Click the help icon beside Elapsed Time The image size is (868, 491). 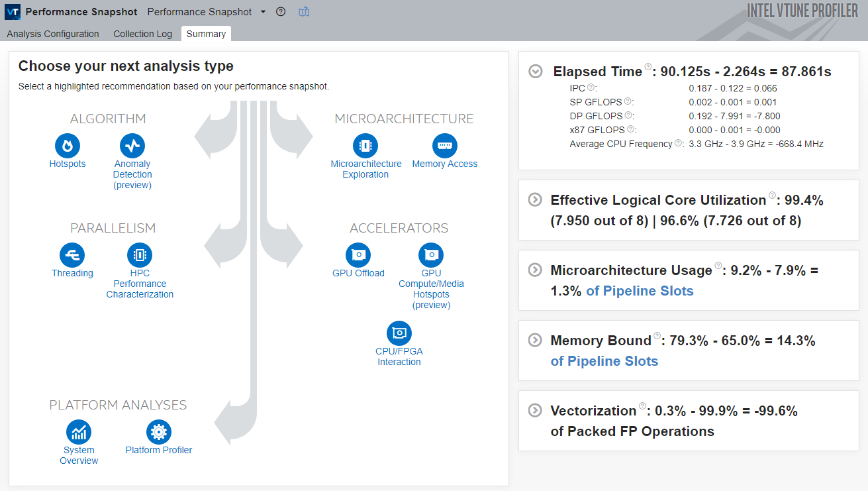648,67
